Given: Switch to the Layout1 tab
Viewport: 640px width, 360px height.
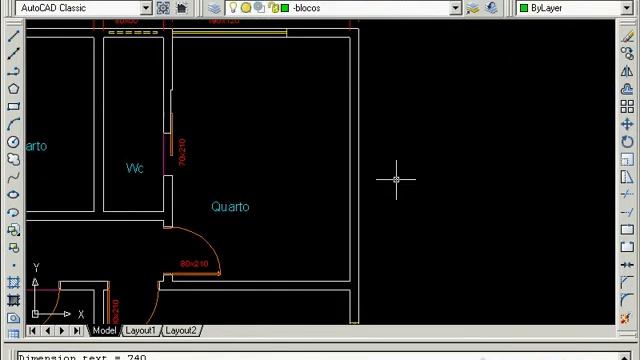Looking at the screenshot, I should [140, 331].
